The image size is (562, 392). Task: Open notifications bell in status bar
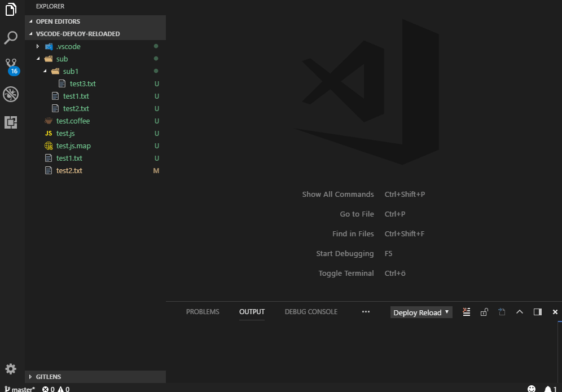(x=550, y=389)
